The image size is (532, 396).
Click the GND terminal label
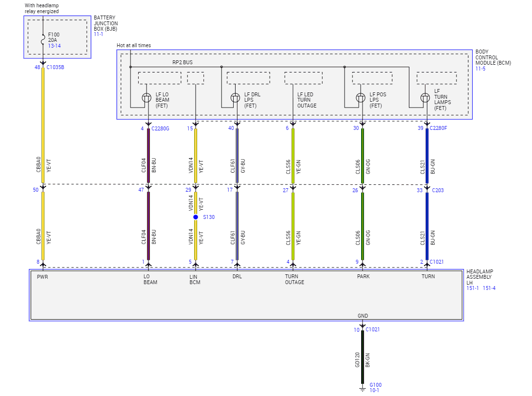click(x=363, y=316)
